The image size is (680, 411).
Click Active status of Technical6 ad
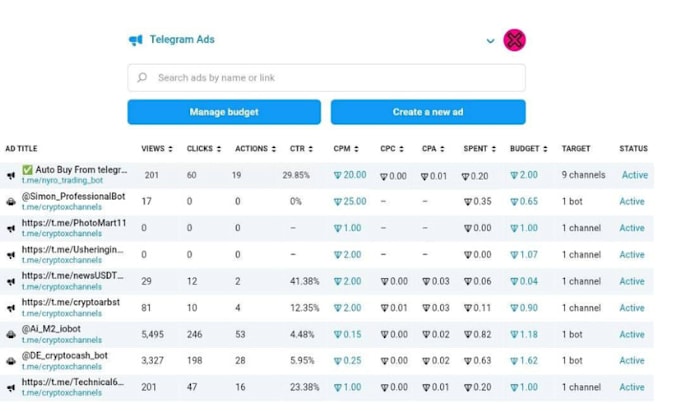(x=632, y=387)
